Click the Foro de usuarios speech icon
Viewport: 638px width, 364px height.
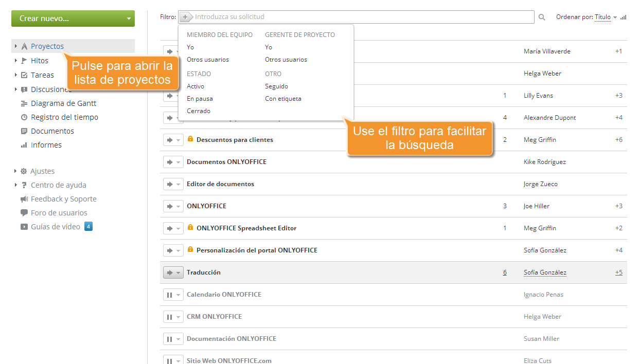(x=24, y=213)
